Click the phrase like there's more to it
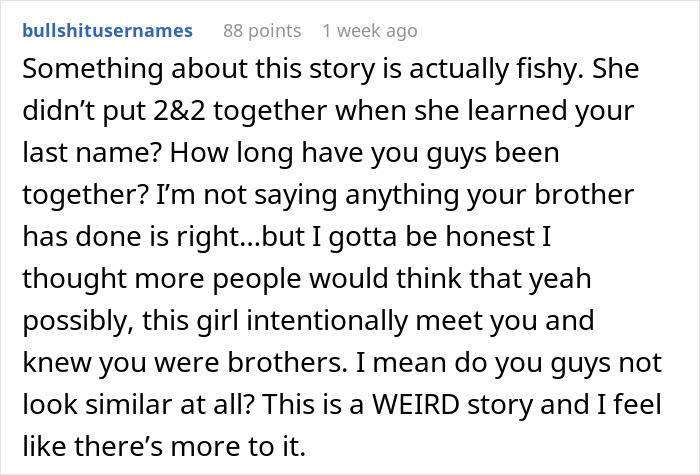 (164, 446)
